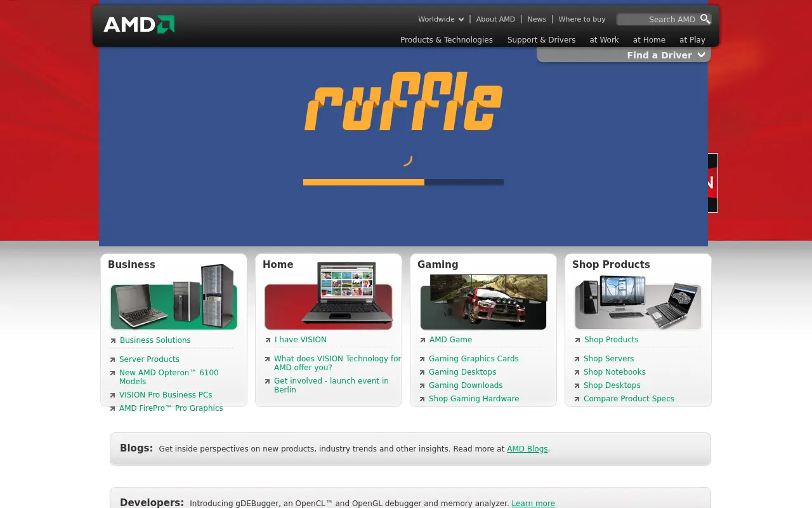The height and width of the screenshot is (508, 812).
Task: Click arrow icon beside I have VISION
Action: coord(268,340)
